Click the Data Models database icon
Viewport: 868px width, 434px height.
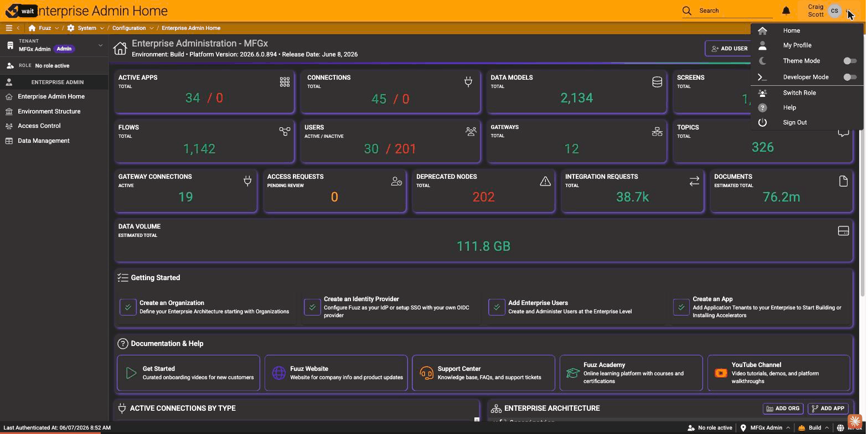(x=657, y=82)
